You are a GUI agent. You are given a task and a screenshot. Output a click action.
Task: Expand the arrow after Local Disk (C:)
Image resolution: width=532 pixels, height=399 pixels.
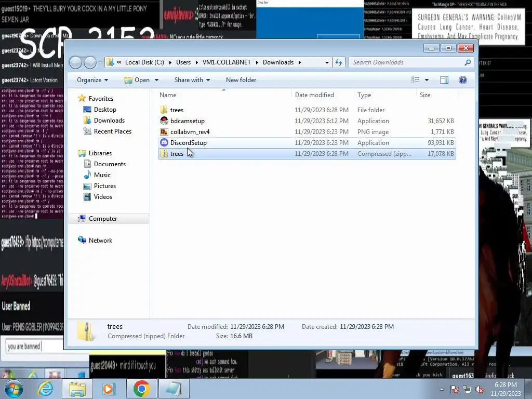(x=170, y=62)
